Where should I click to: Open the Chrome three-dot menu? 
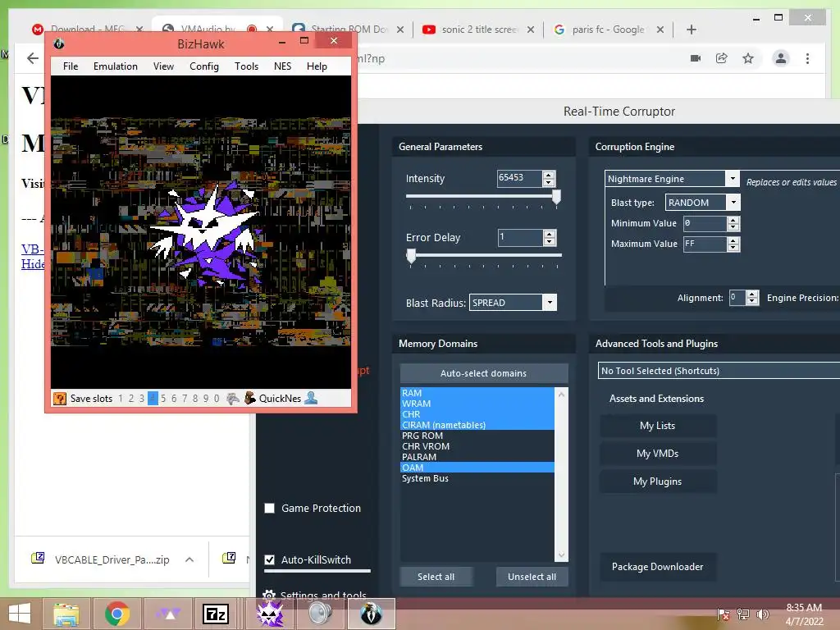[807, 58]
